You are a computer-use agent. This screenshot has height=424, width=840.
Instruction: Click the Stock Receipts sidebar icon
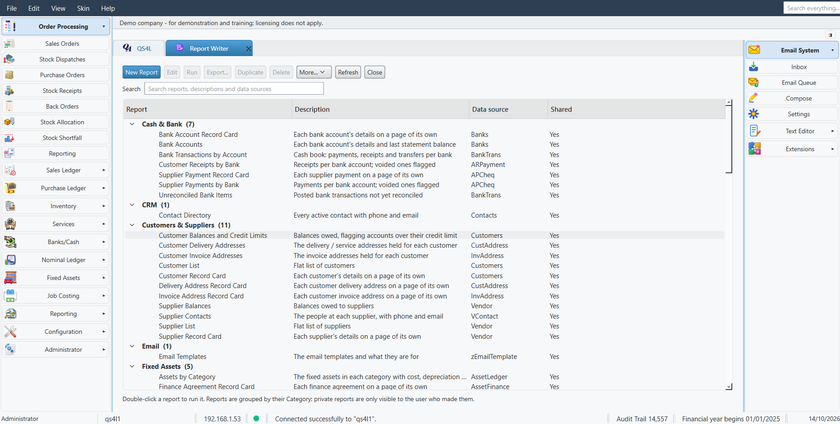coord(9,91)
